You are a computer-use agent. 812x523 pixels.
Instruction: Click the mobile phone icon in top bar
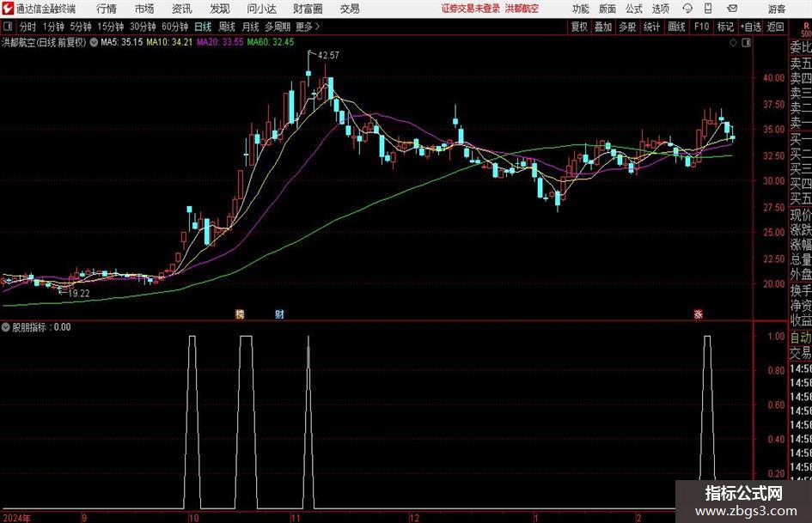(x=708, y=9)
